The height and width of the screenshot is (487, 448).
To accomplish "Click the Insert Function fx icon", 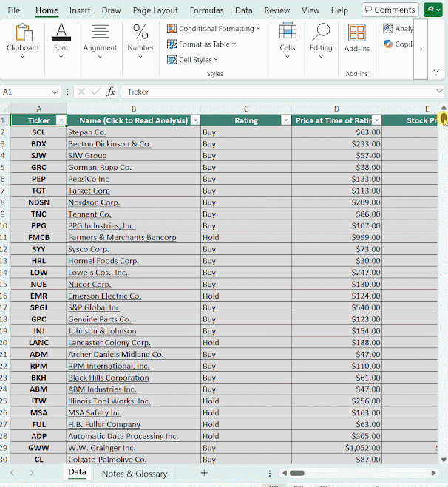I will click(x=111, y=92).
